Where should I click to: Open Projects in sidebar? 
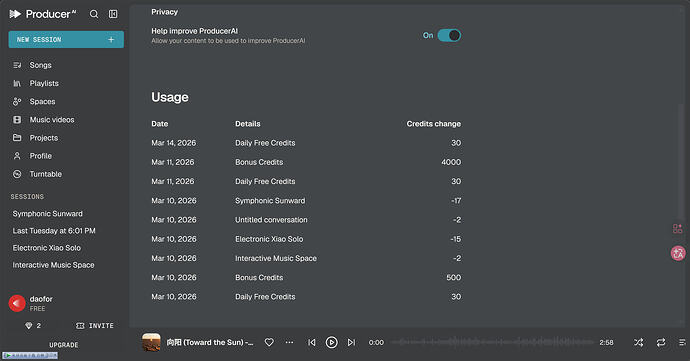click(43, 138)
